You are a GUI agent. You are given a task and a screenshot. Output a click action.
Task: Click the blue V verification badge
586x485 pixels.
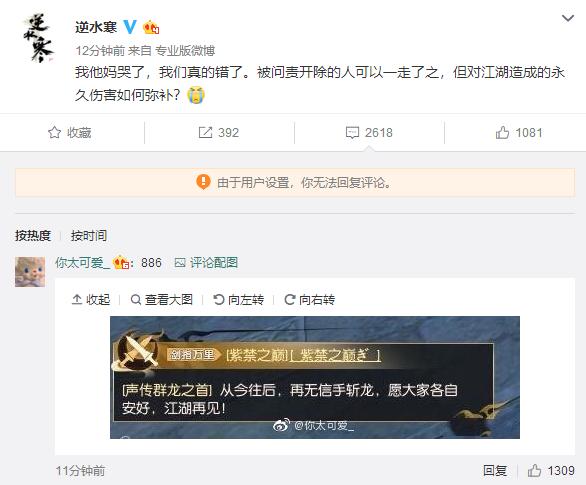click(x=130, y=27)
